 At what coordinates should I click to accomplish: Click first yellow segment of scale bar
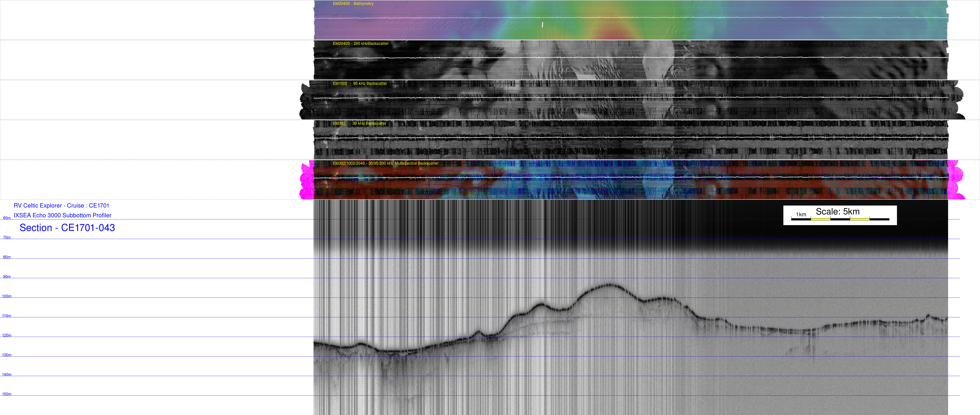pyautogui.click(x=820, y=219)
